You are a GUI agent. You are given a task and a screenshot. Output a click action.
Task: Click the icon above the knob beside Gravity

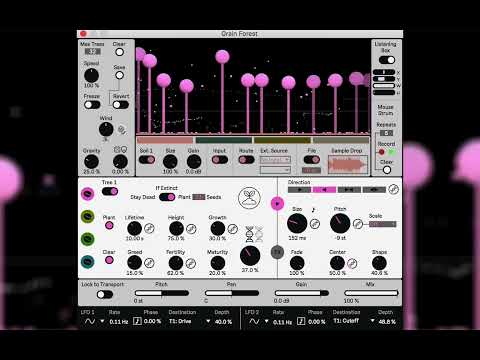pyautogui.click(x=120, y=150)
